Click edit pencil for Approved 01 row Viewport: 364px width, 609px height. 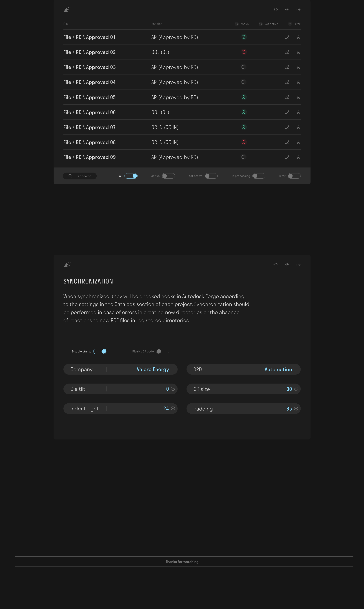pos(287,37)
